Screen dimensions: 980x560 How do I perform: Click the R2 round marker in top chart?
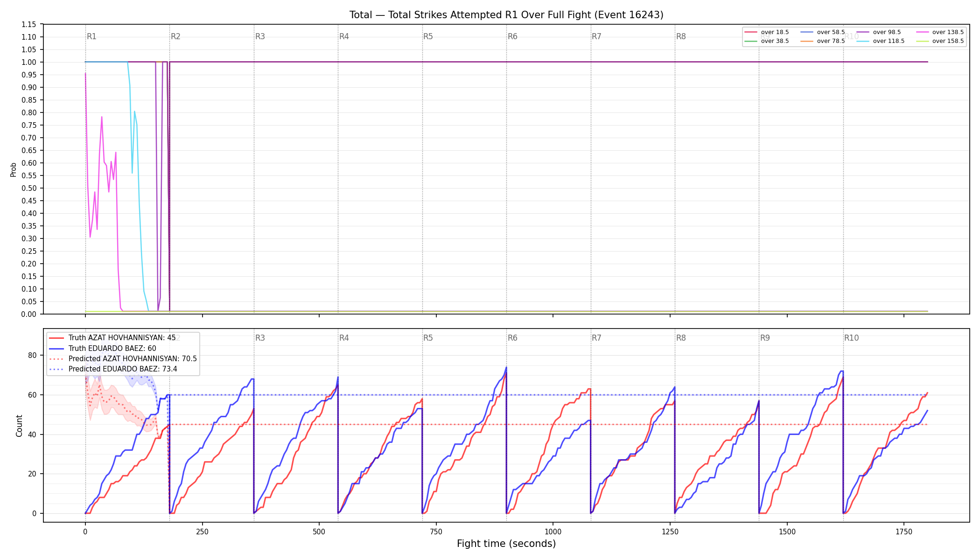(x=175, y=36)
